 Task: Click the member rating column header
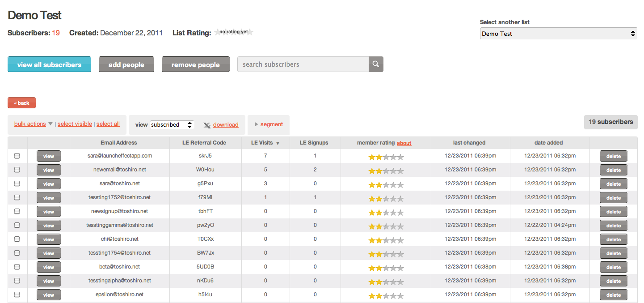click(x=376, y=143)
